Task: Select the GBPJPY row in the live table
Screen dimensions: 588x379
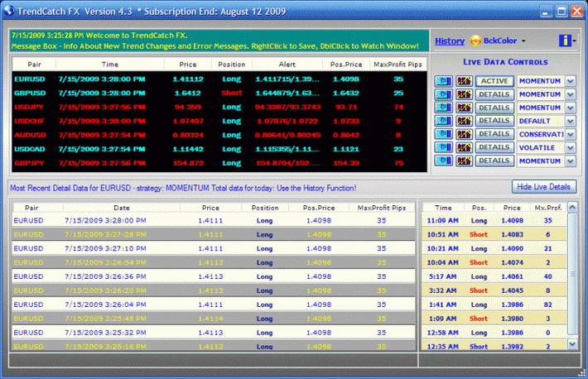Action: pyautogui.click(x=219, y=163)
